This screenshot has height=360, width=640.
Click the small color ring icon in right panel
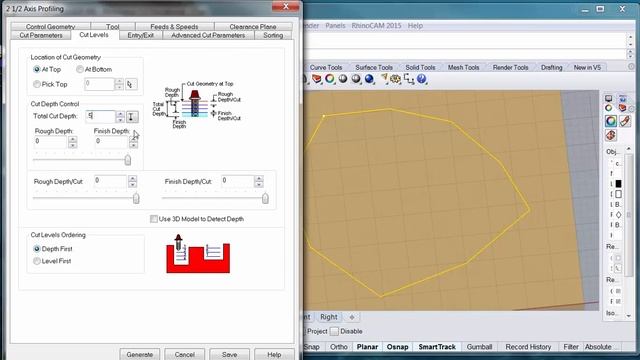[x=609, y=108]
